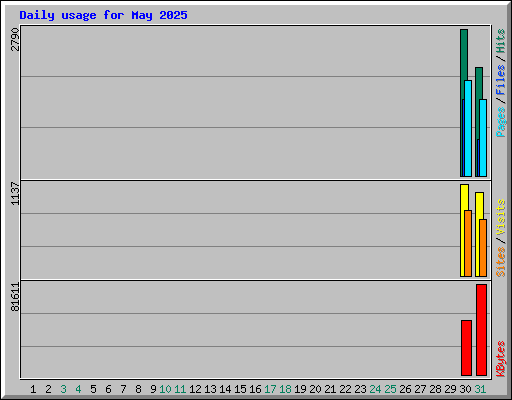
Task: Click day label 27 on the axis
Action: click(420, 389)
